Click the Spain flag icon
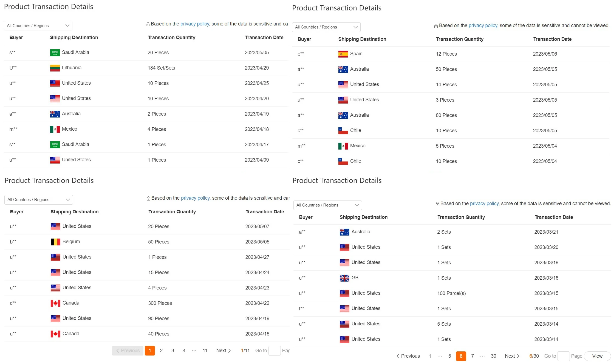Screen dimensions: 614x364 click(343, 54)
